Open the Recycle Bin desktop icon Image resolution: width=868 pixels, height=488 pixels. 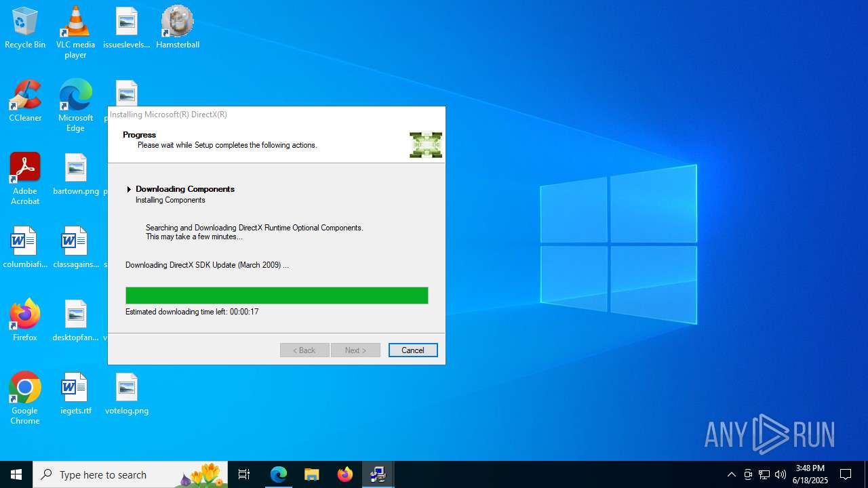pos(25,28)
